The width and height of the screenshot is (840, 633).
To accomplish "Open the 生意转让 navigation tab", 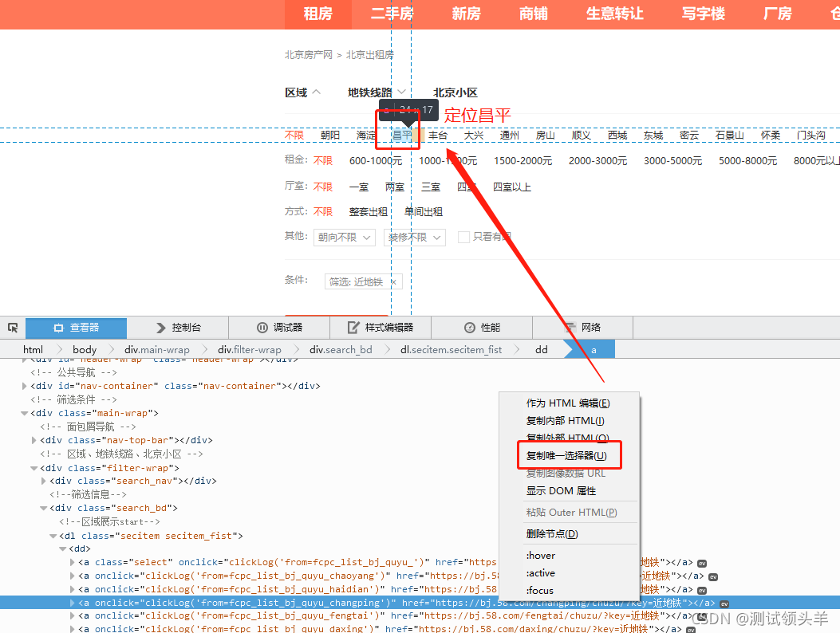I will (614, 14).
